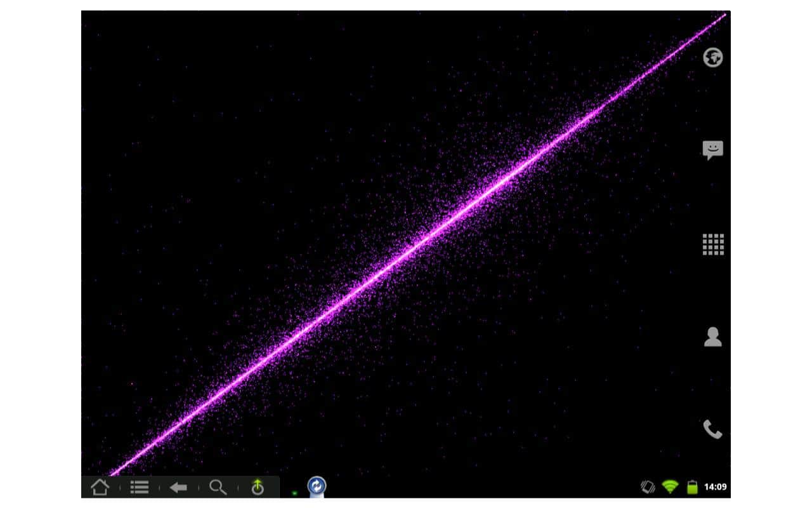Screen dimensions: 812x508
Task: Launch the messaging speech bubble app
Action: pyautogui.click(x=713, y=150)
